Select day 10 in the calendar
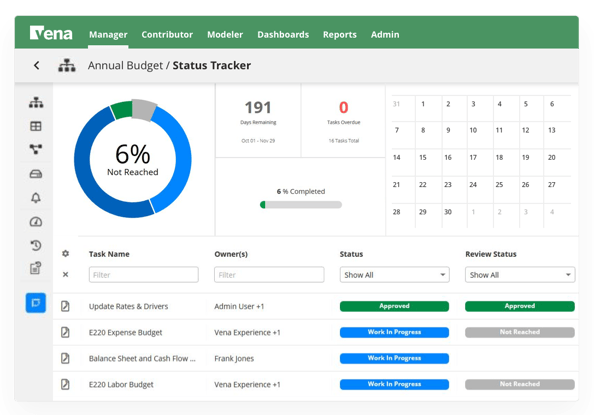 click(x=473, y=130)
